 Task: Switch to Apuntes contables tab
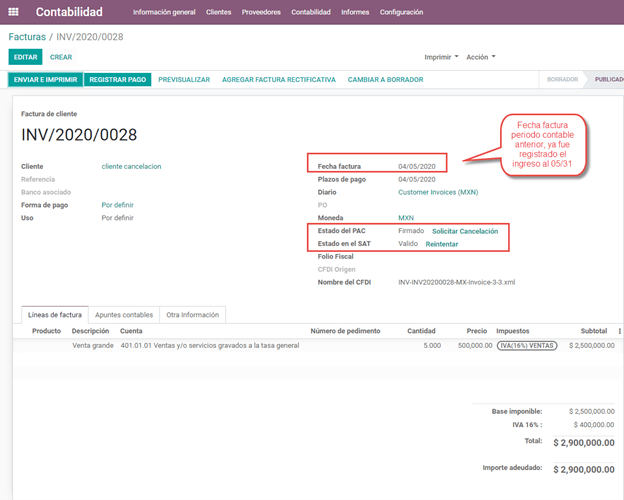[123, 315]
